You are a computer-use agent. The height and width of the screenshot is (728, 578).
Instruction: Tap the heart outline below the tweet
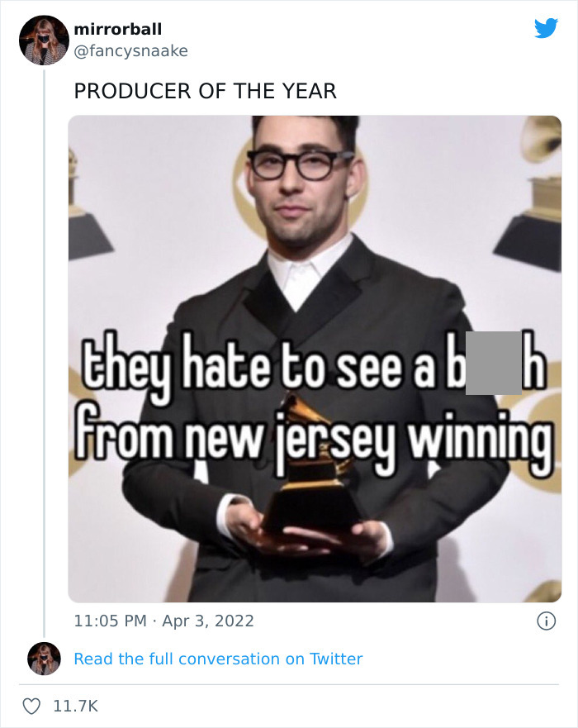[x=33, y=703]
